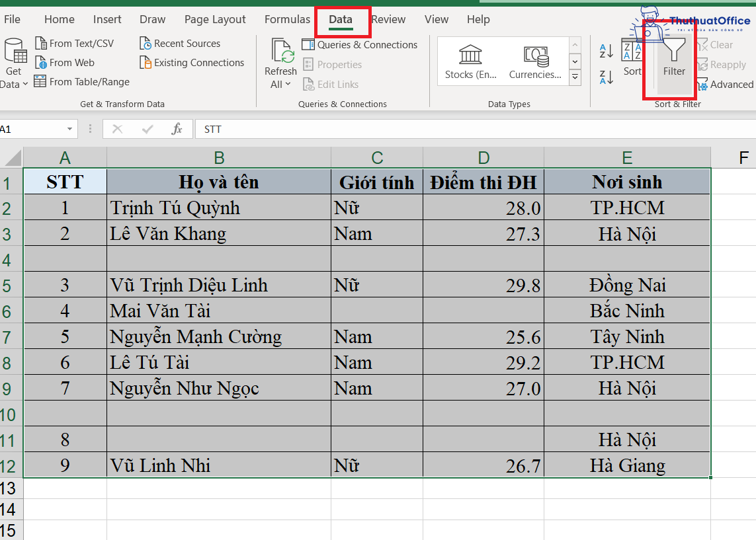Click the Select All corner triangle

(x=12, y=157)
